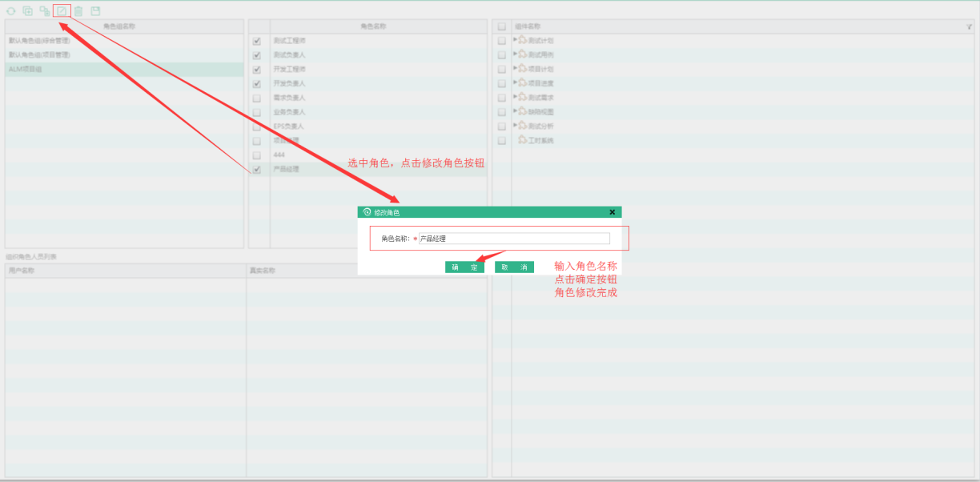The image size is (980, 482).
Task: Click the 真实名称 column header
Action: (x=367, y=271)
